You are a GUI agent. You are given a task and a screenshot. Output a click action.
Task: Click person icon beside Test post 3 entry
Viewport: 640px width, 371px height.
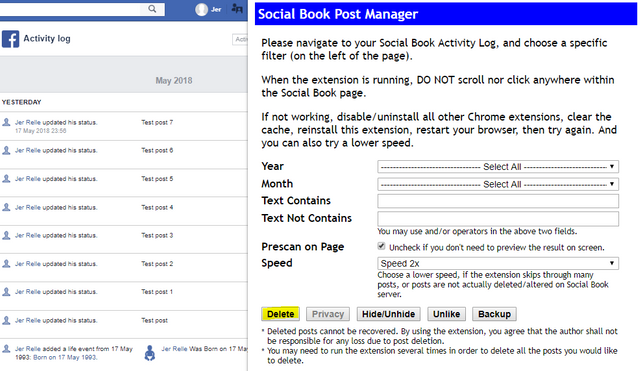click(x=6, y=235)
